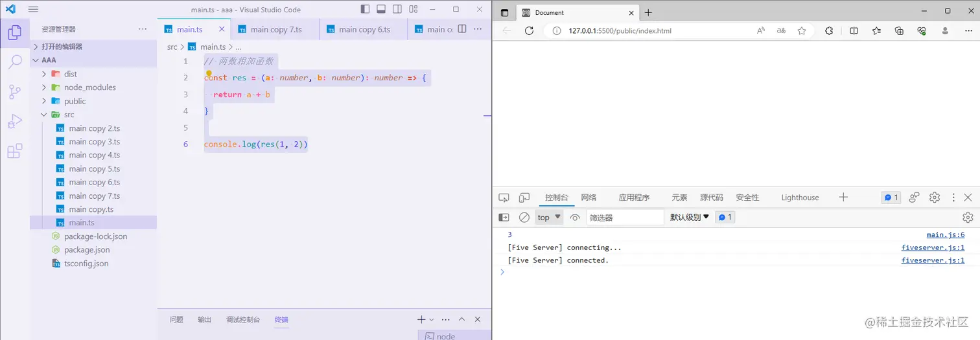
Task: Add page to favorites star icon
Action: (802, 30)
